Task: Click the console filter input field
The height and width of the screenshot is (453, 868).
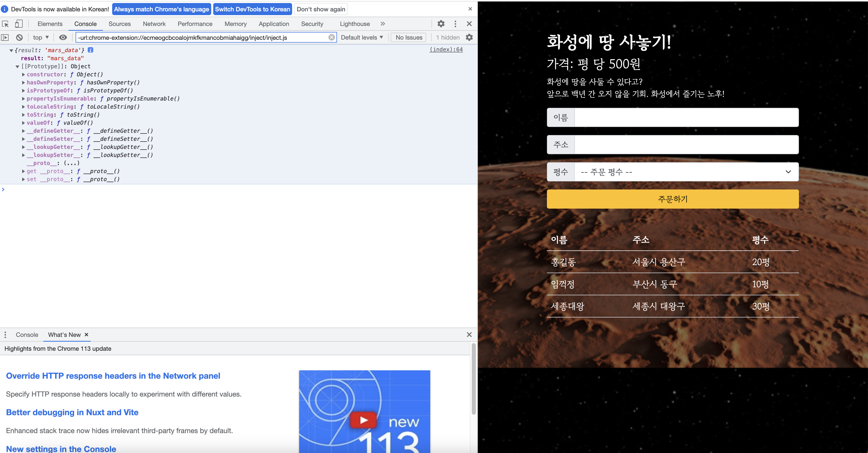Action: [x=202, y=37]
